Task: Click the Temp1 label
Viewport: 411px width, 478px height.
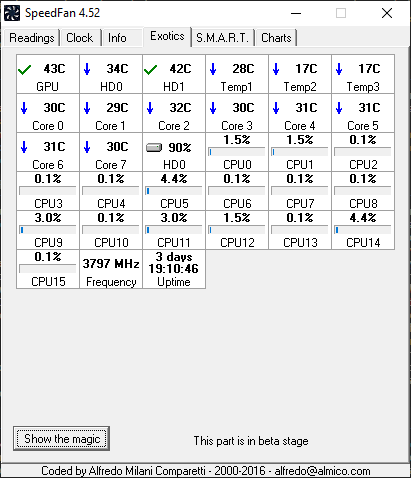Action: point(237,87)
